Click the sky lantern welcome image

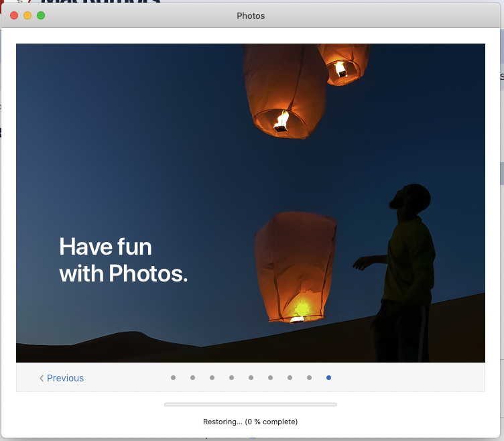[x=251, y=203]
